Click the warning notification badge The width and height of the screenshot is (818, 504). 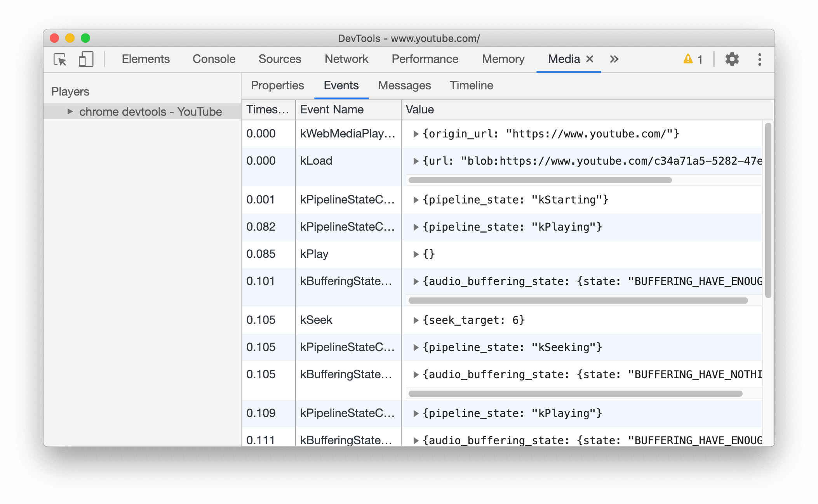693,59
